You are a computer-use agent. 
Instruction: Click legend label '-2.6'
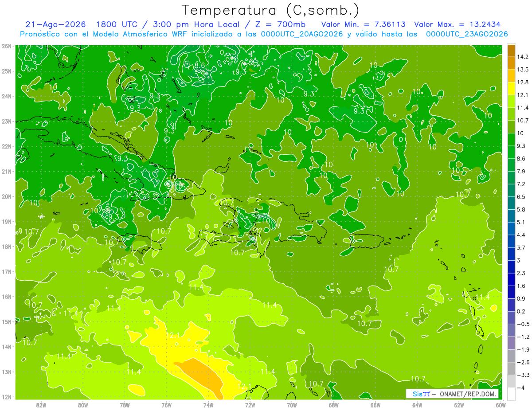pos(523,362)
